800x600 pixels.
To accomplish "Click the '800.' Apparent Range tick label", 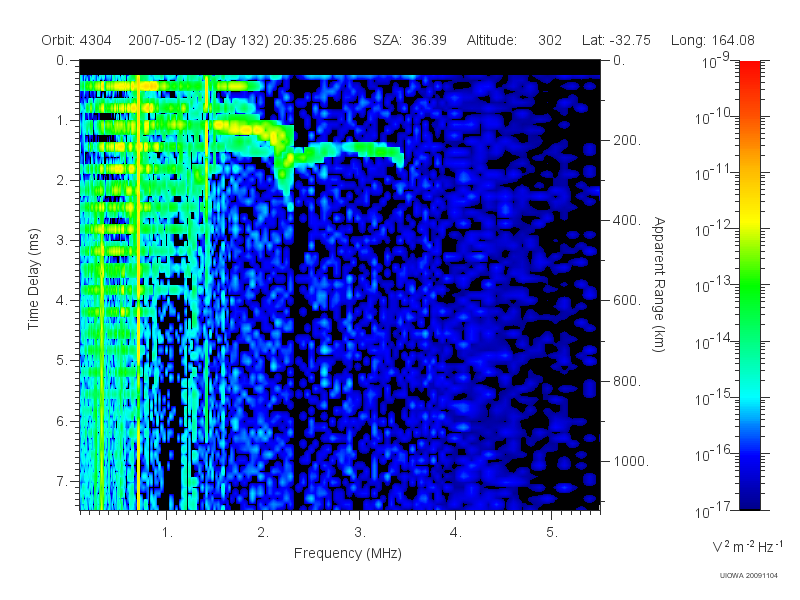I will point(627,381).
